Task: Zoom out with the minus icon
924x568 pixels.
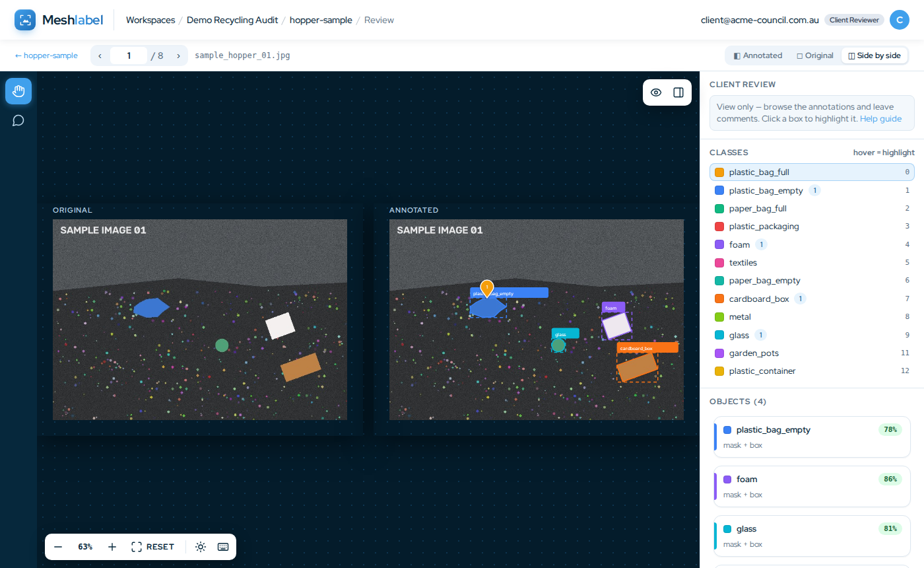Action: pyautogui.click(x=58, y=547)
